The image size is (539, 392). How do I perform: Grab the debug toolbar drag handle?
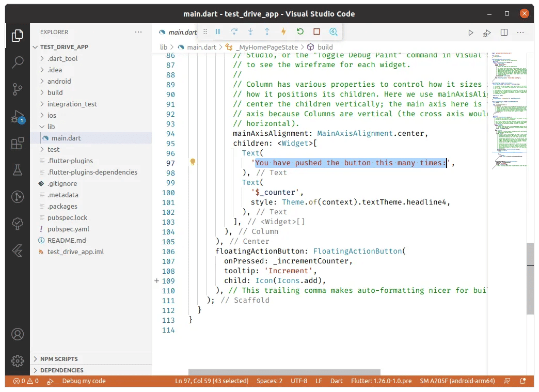click(x=205, y=32)
